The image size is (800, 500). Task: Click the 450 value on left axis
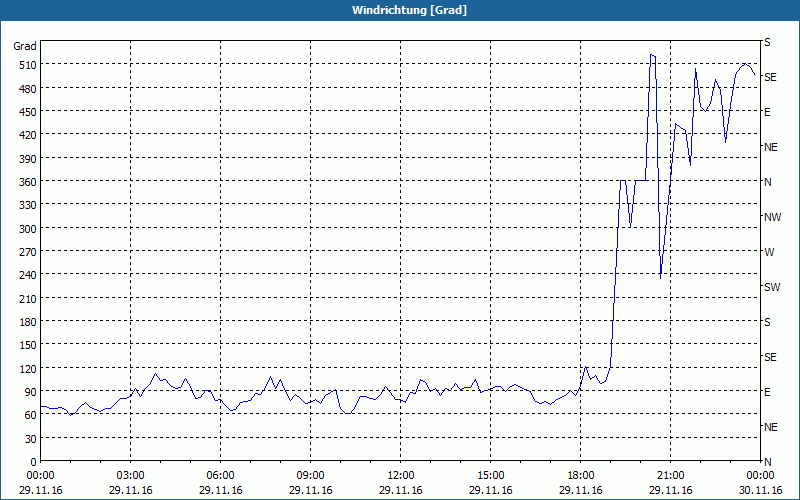tap(28, 112)
